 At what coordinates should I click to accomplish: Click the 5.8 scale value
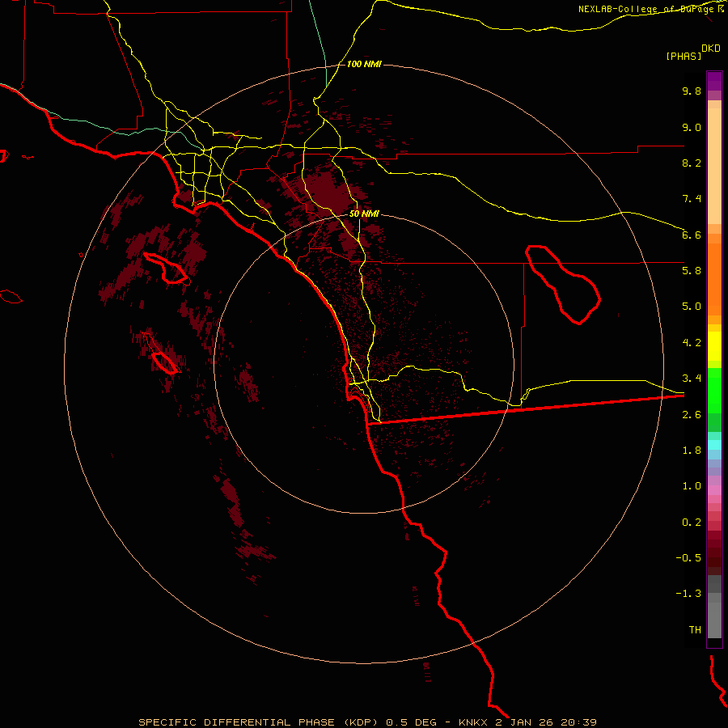tap(692, 271)
